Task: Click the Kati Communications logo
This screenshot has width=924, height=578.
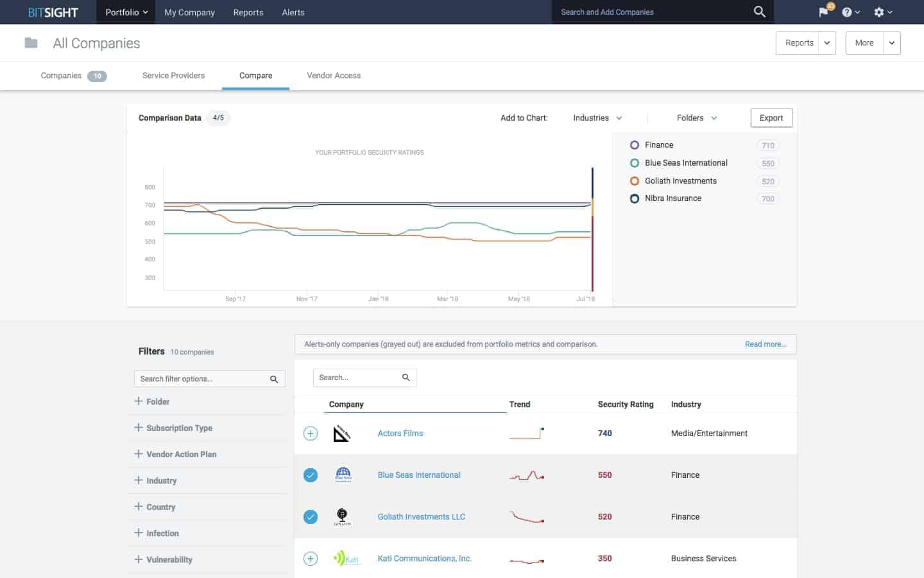Action: click(x=346, y=559)
